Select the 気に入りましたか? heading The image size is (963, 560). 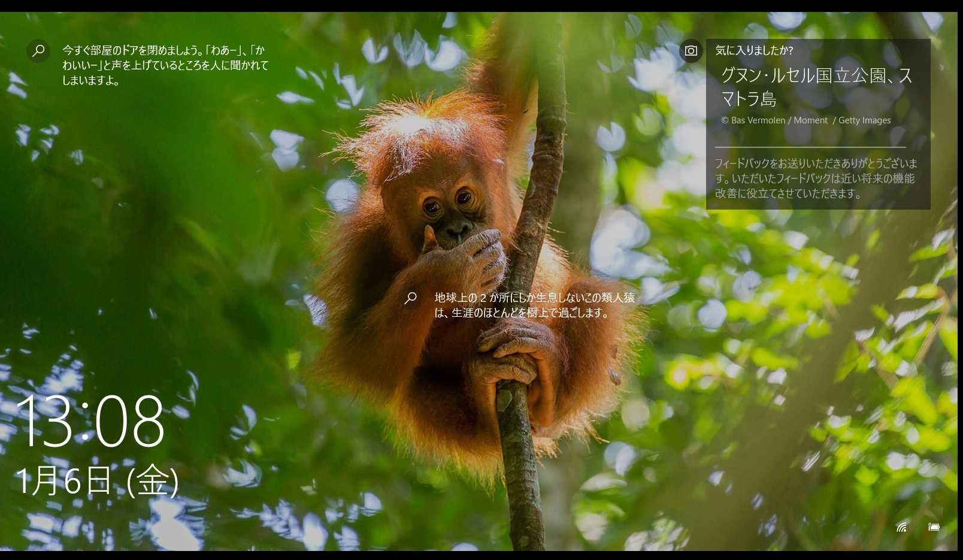click(x=754, y=50)
